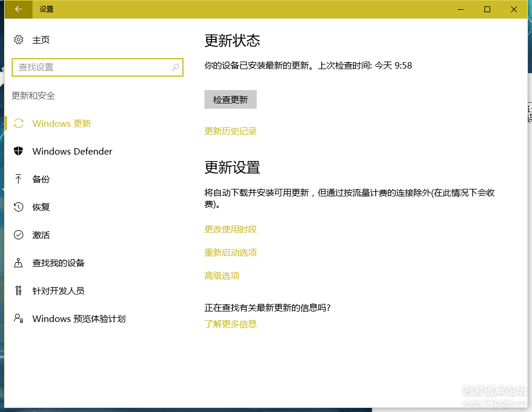Click the back arrow in title bar
This screenshot has height=412, width=532.
[x=19, y=9]
